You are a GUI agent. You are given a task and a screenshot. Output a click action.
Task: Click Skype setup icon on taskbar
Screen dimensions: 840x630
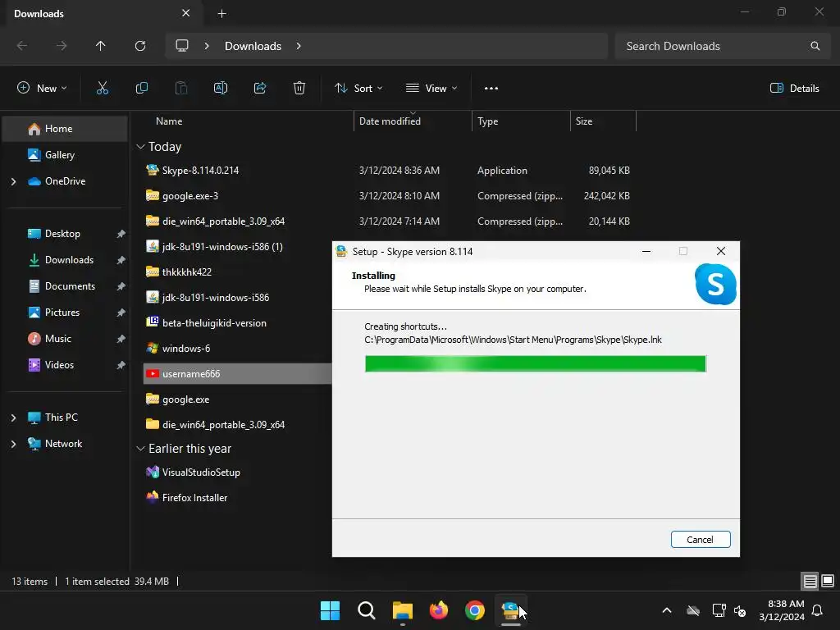[x=510, y=610]
